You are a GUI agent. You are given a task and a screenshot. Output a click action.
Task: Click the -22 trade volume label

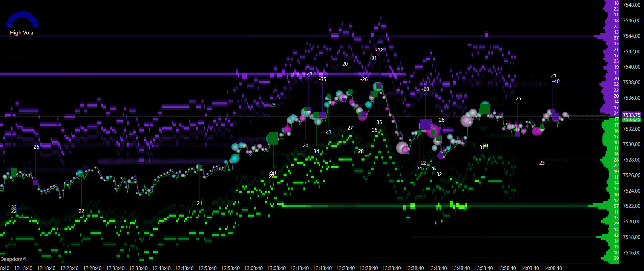coord(379,50)
